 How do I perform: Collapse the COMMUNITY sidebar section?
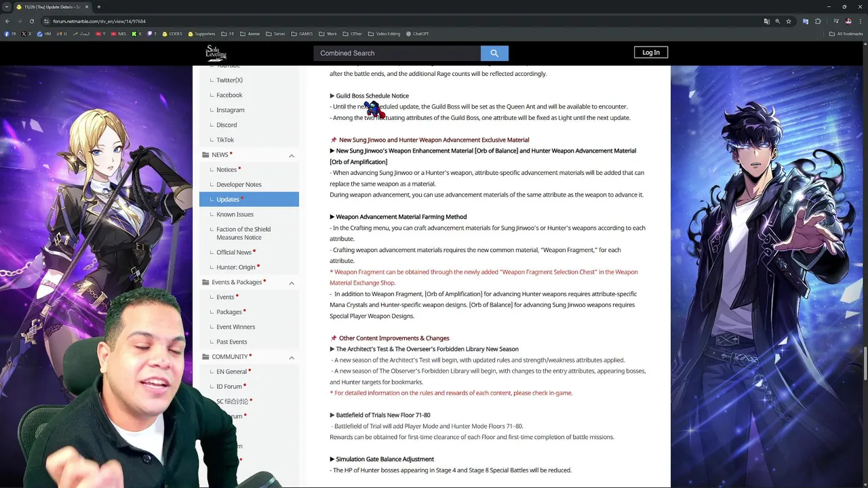pos(292,357)
